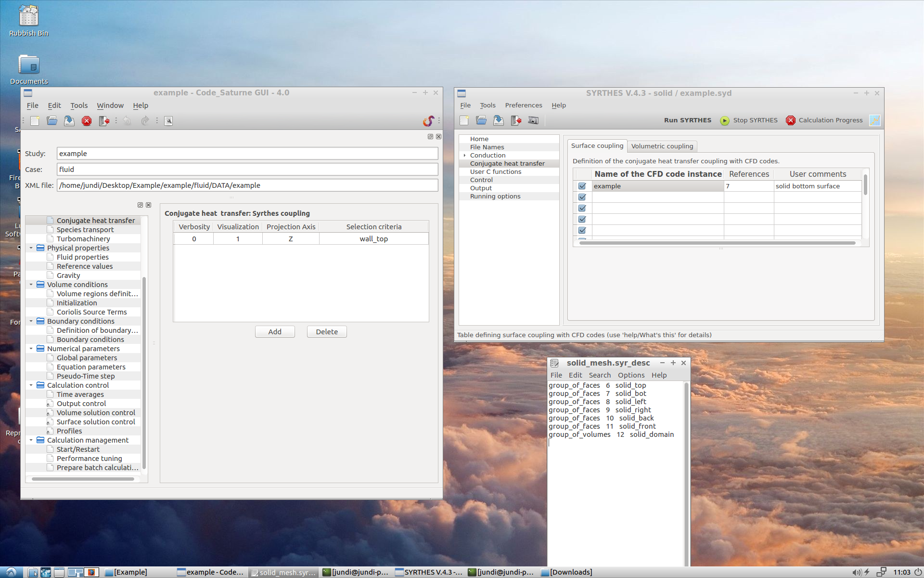Expand the Conduction item in SYRTHES tree
This screenshot has height=578, width=924.
464,155
